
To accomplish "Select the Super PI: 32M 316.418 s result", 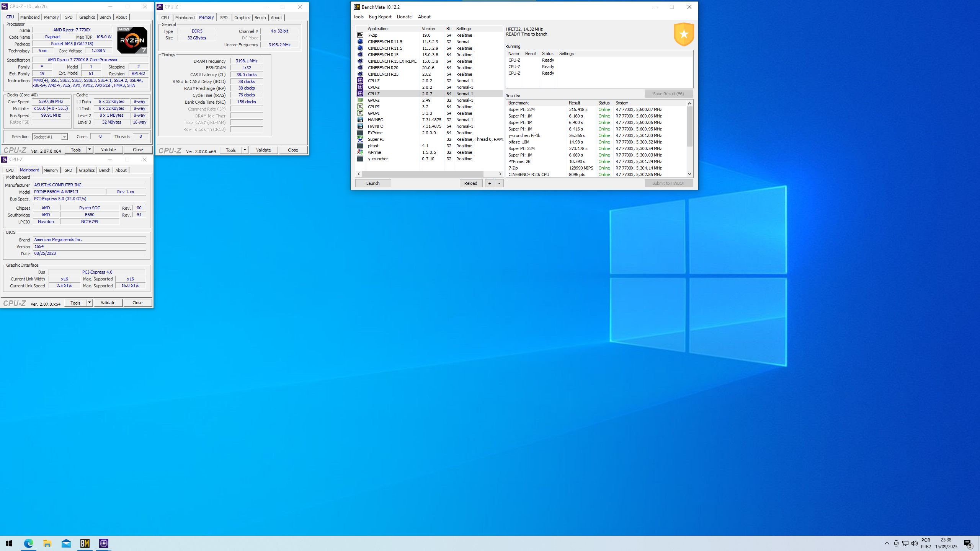I will (596, 109).
